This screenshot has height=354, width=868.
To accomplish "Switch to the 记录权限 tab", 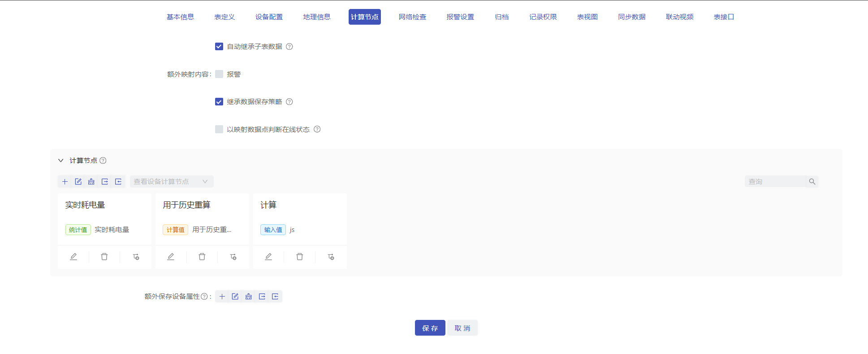I will [543, 17].
